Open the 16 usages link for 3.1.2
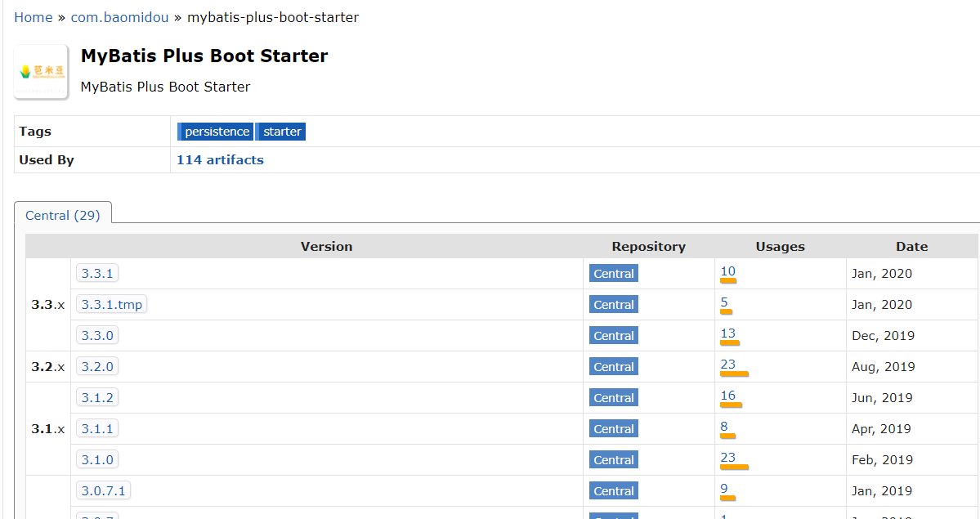The image size is (980, 519). click(727, 396)
